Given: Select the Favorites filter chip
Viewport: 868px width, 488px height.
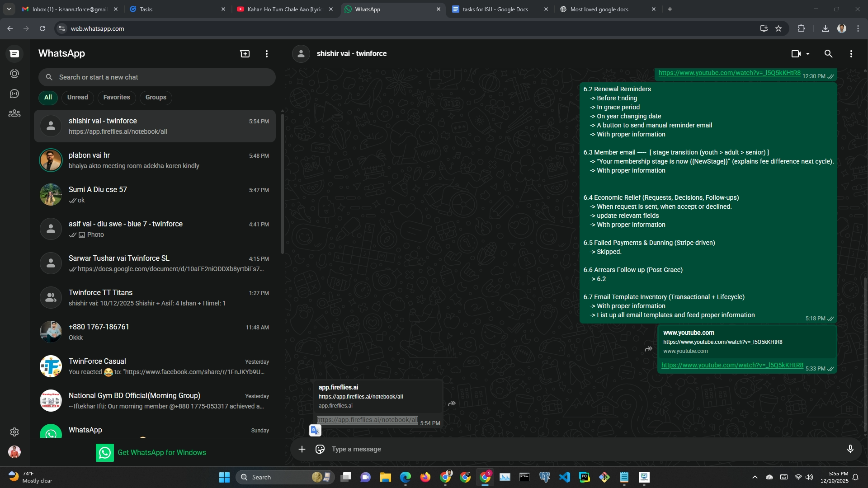Looking at the screenshot, I should pos(116,97).
